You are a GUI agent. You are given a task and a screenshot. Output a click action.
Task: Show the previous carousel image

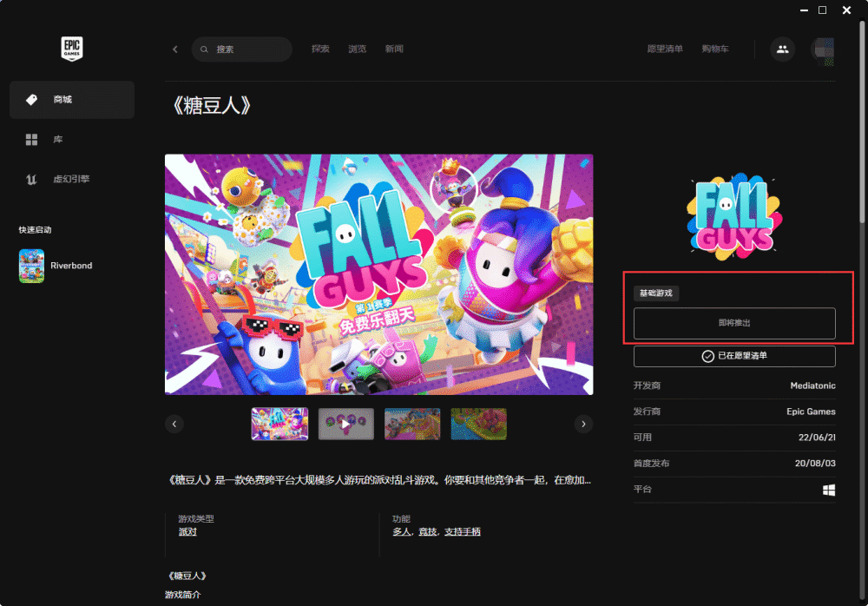coord(174,425)
